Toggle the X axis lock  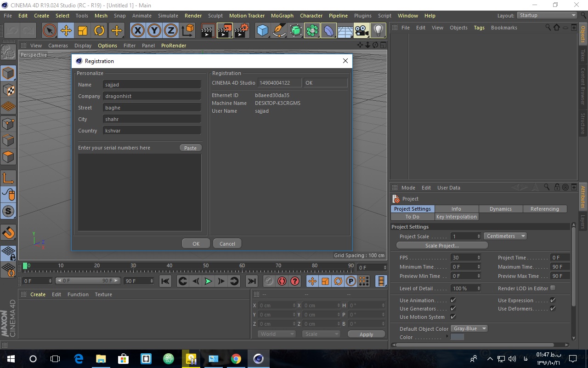(137, 31)
